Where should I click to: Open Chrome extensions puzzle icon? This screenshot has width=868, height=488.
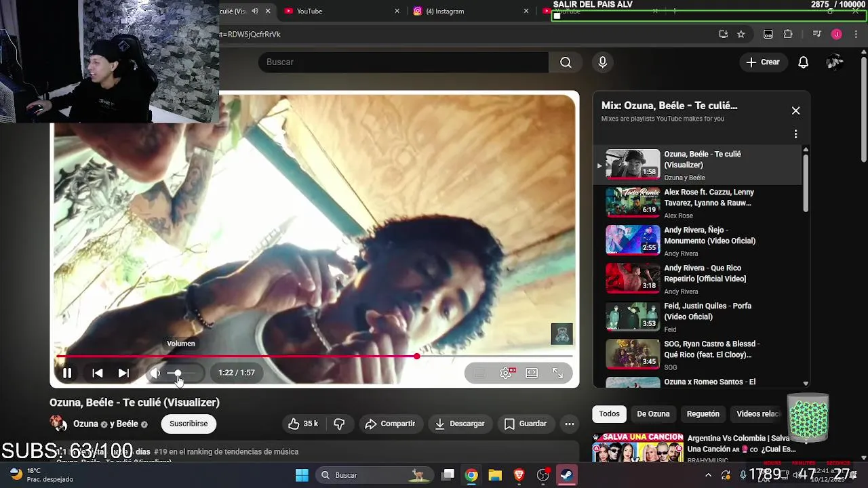coord(788,34)
